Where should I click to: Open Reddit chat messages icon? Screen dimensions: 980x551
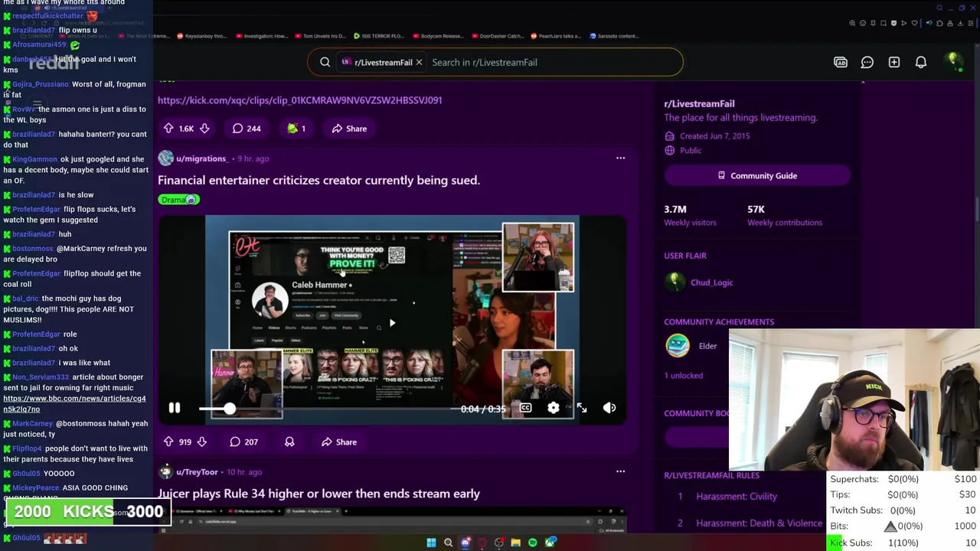pos(867,62)
